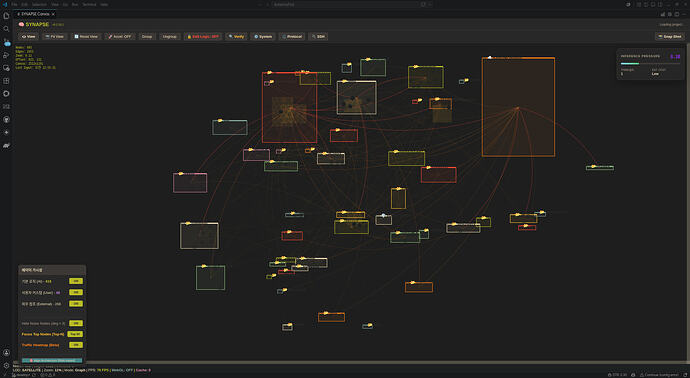Open the Run menu
690x378 pixels.
click(75, 4)
